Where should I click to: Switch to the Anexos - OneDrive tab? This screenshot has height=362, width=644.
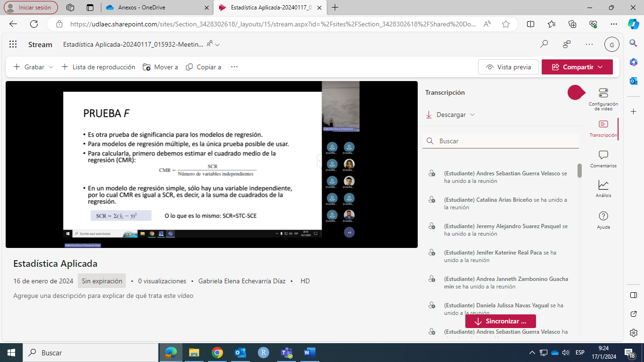[156, 8]
